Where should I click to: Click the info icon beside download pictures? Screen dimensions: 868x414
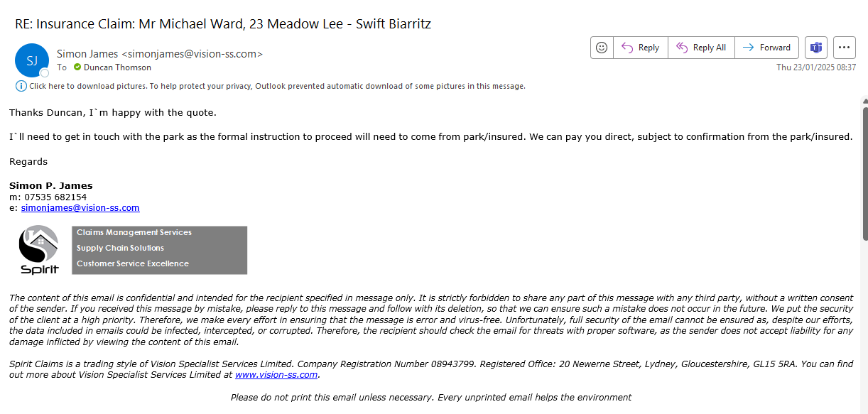click(21, 86)
